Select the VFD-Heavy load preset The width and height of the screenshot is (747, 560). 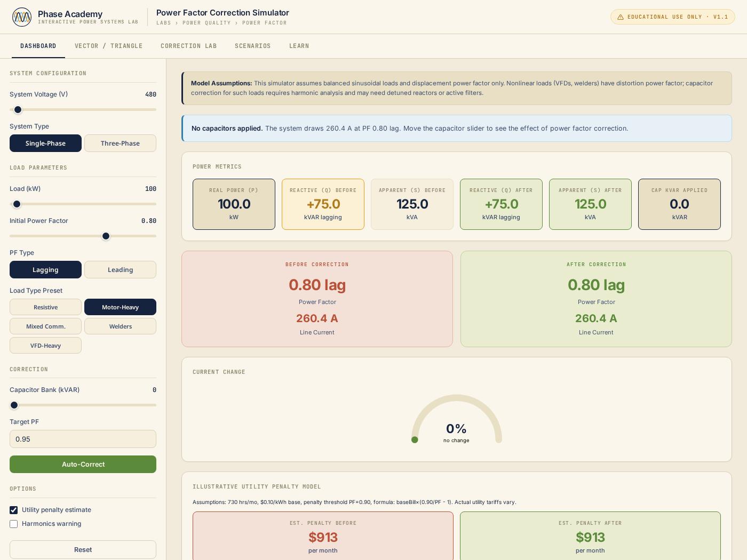[x=45, y=345]
